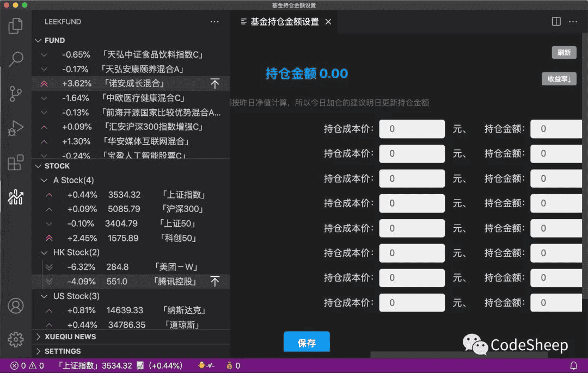Close the 基金持仓金额设置 tab
This screenshot has height=373, width=588.
(328, 22)
